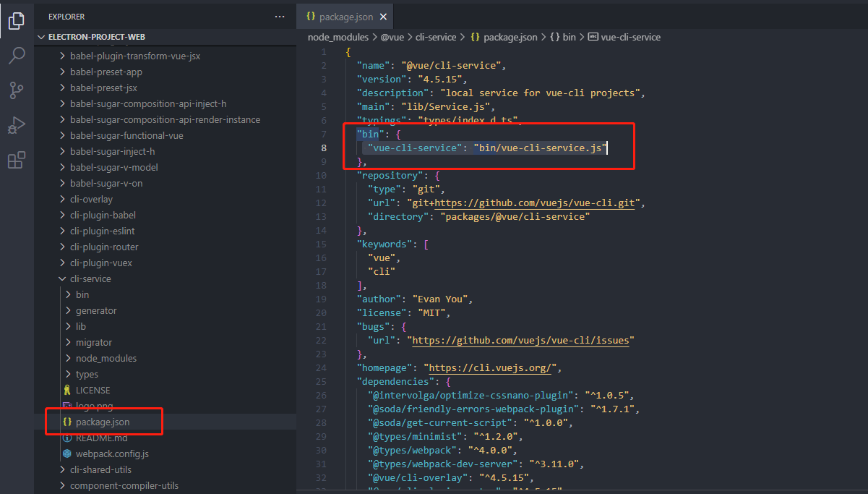Click node_modules in the breadcrumb
868x494 pixels.
tap(338, 37)
